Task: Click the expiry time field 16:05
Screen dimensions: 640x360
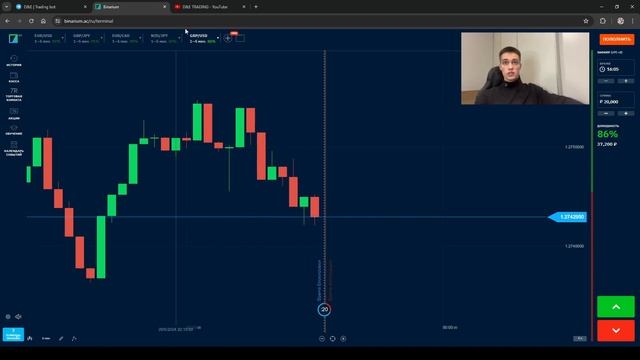Action: coord(616,67)
